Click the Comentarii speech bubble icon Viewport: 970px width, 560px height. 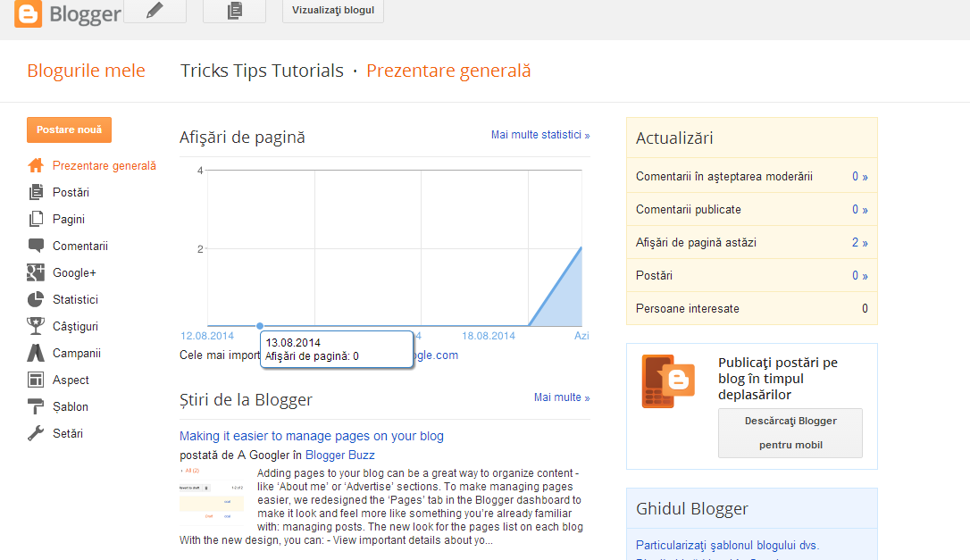tap(36, 246)
